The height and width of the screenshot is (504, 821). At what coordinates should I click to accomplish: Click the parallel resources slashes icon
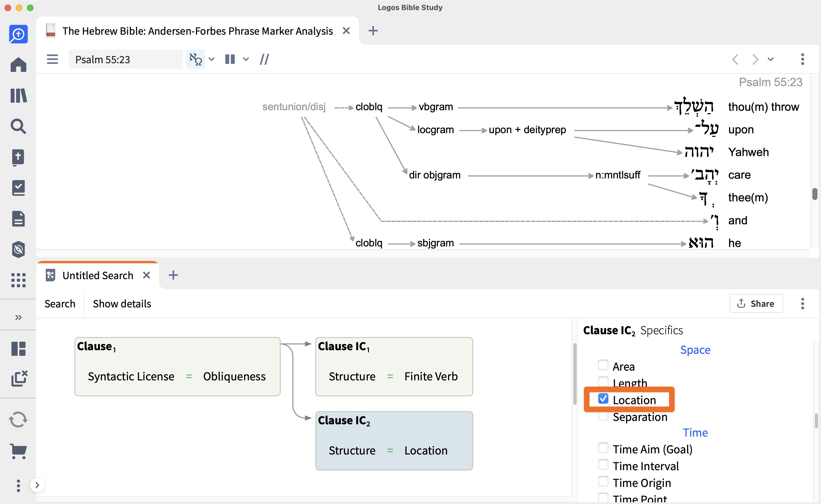[264, 59]
